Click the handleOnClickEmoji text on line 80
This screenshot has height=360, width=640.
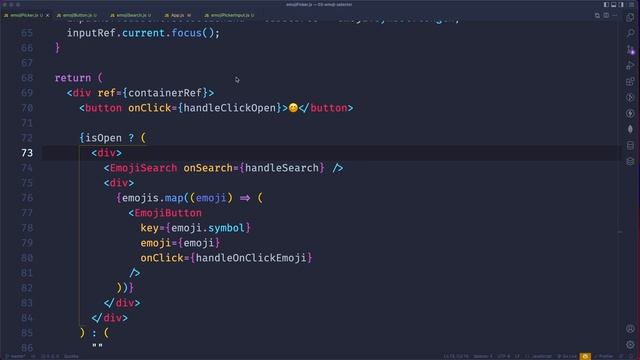point(251,258)
